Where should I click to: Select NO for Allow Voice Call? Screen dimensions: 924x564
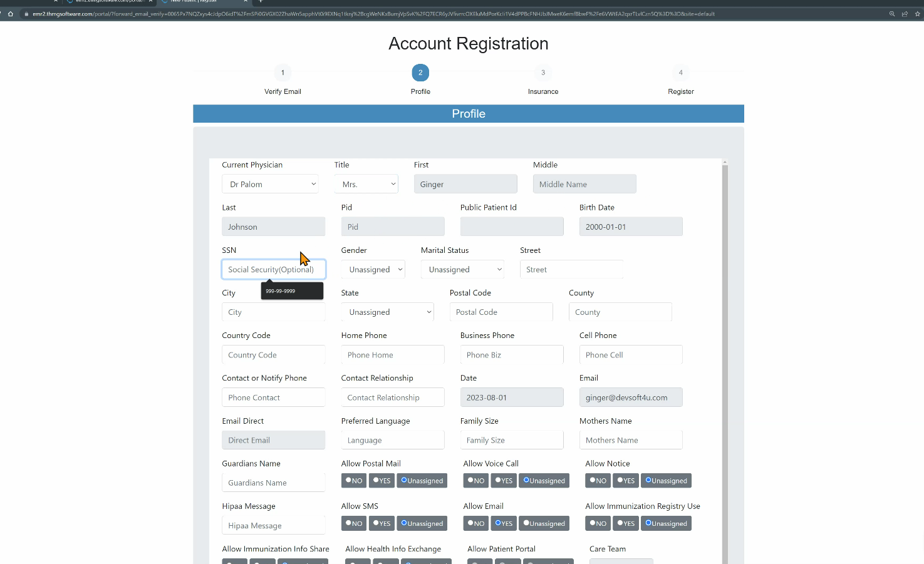click(x=476, y=481)
